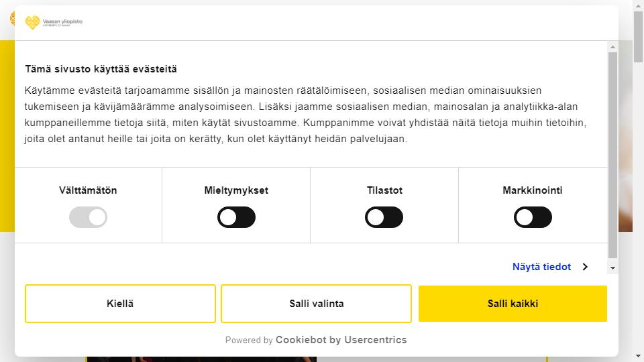Viewport: 644px width, 362px height.
Task: Click the dialog scrollbar up arrow
Action: [x=612, y=47]
